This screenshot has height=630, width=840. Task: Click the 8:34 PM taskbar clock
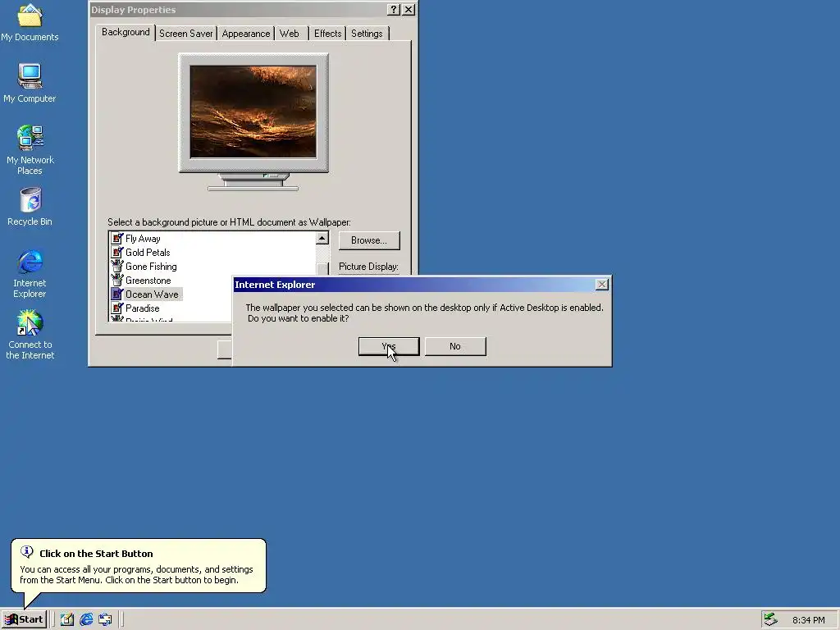pos(808,620)
